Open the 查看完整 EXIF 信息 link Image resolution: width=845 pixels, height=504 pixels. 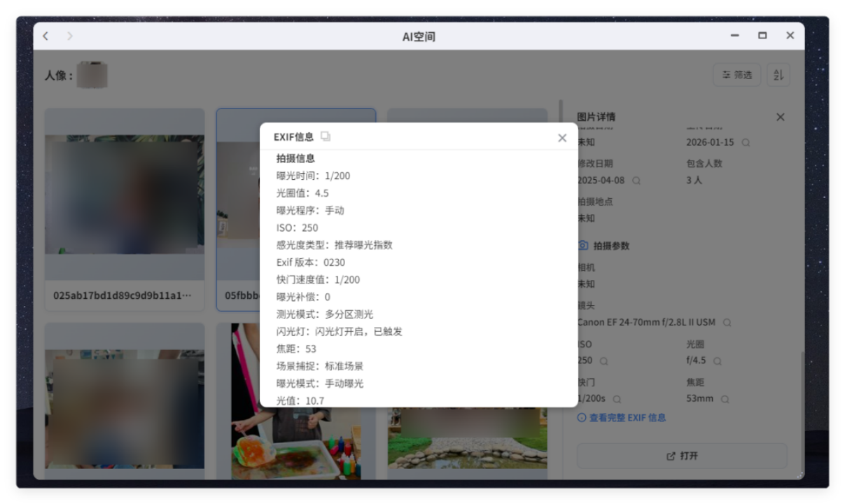(622, 418)
